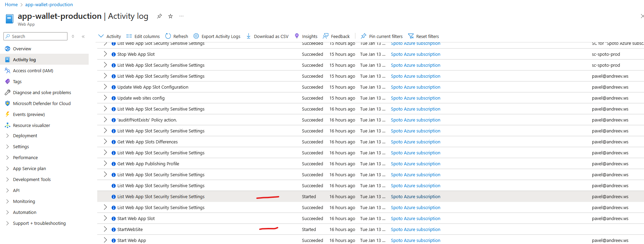Open Spoto Azure subscription link in StartWebSite row
The height and width of the screenshot is (244, 644).
(416, 229)
